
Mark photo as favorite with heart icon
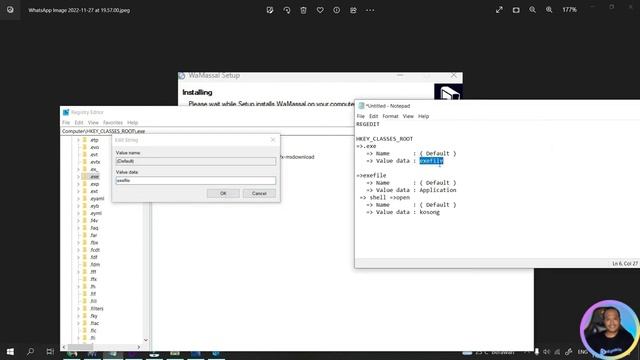(x=320, y=10)
